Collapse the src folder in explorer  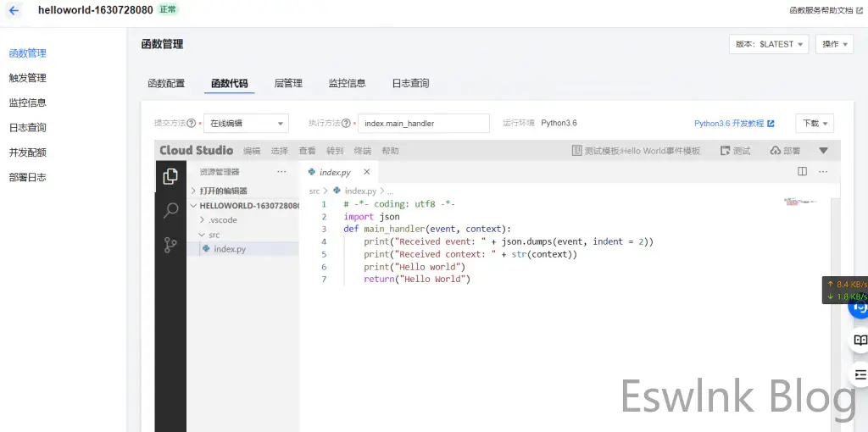[x=214, y=235]
